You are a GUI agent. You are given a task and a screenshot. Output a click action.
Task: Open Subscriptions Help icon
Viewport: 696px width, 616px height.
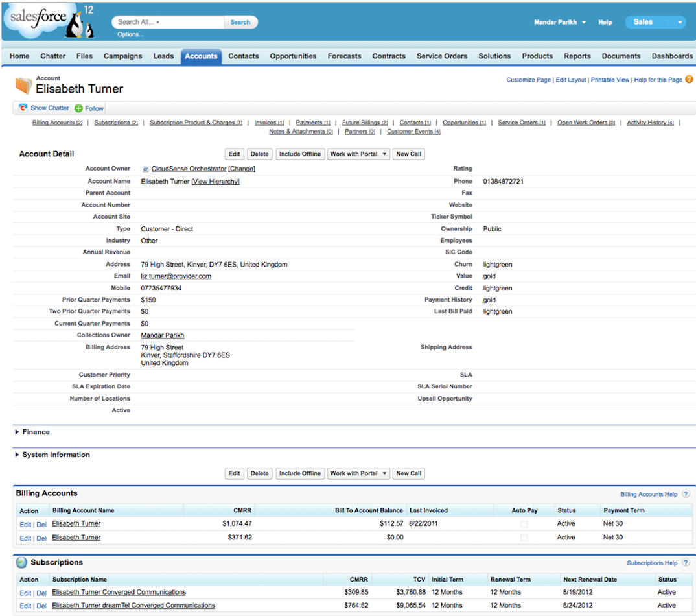click(687, 562)
